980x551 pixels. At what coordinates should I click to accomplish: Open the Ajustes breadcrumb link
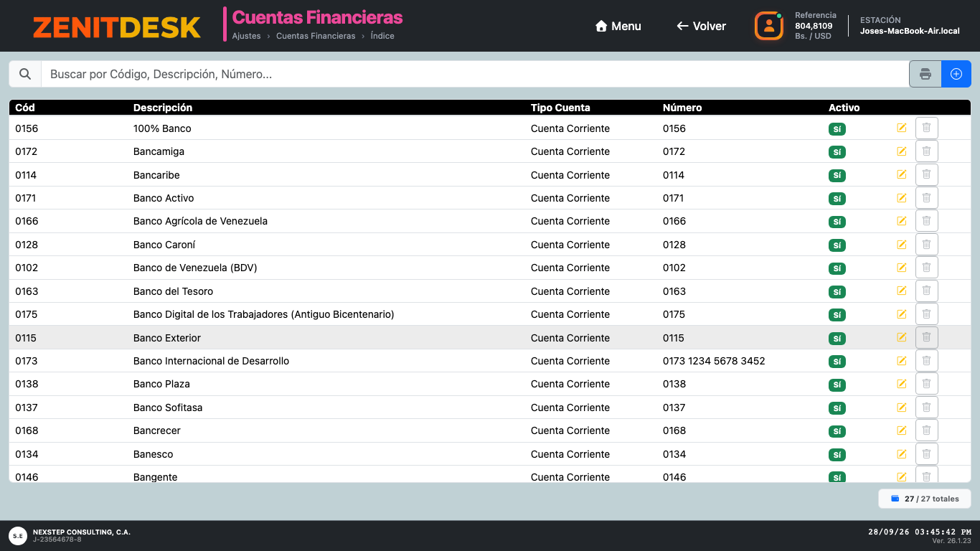tap(247, 36)
